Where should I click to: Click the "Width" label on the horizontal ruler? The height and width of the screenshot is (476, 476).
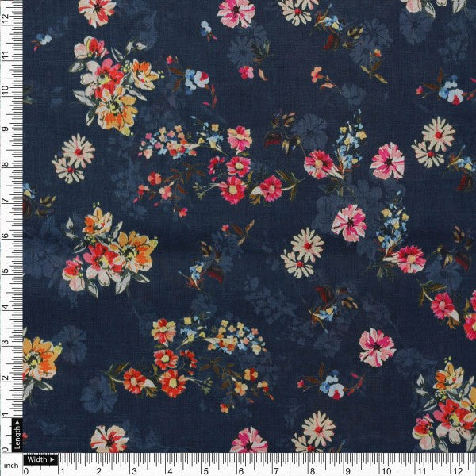pos(40,459)
